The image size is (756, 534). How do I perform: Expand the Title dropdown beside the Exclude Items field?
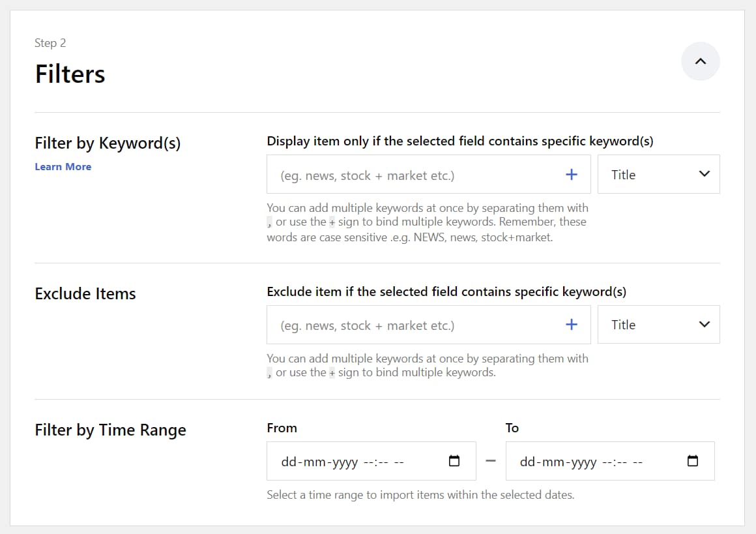tap(658, 325)
